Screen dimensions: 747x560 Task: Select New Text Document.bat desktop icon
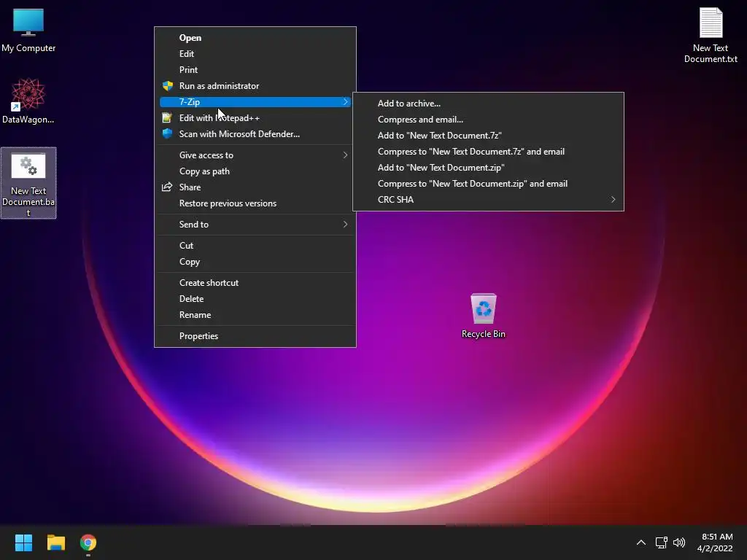(x=28, y=183)
